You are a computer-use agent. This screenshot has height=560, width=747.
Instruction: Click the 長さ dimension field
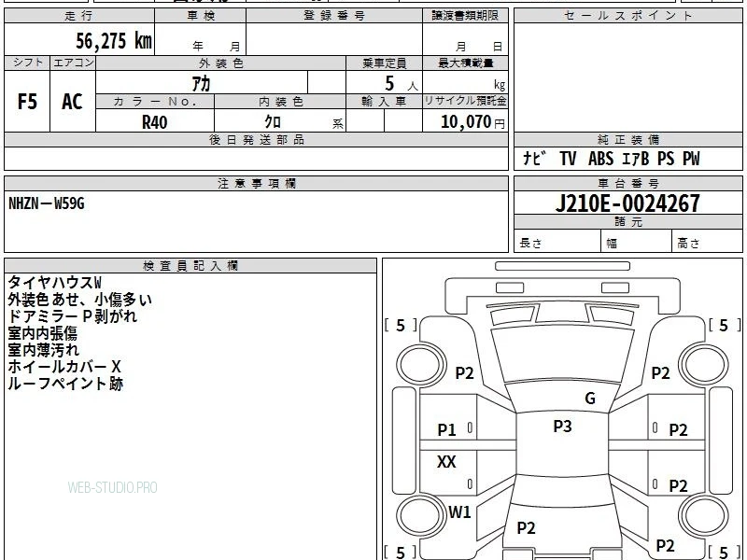(557, 241)
